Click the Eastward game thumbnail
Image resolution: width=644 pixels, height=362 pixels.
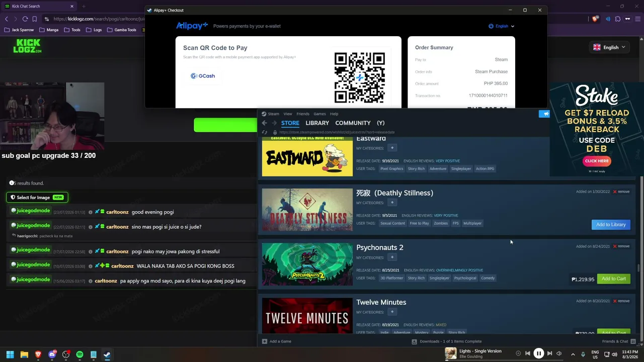coord(307,156)
